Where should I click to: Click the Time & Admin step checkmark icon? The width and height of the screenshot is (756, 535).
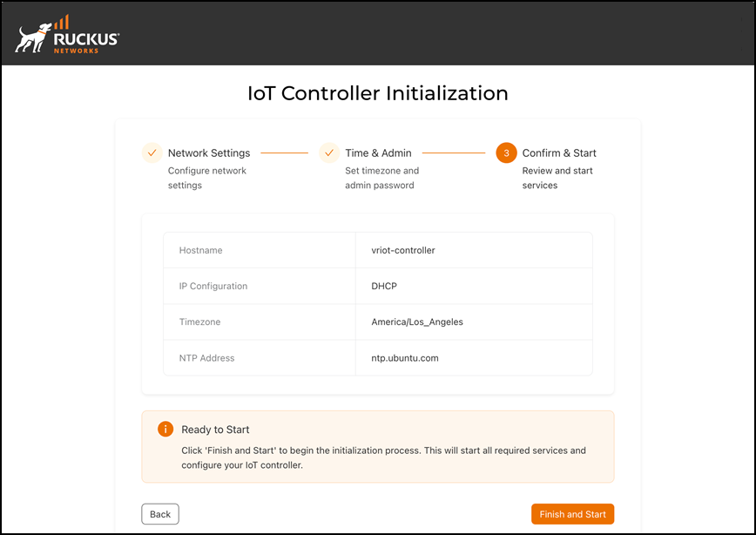coord(329,153)
